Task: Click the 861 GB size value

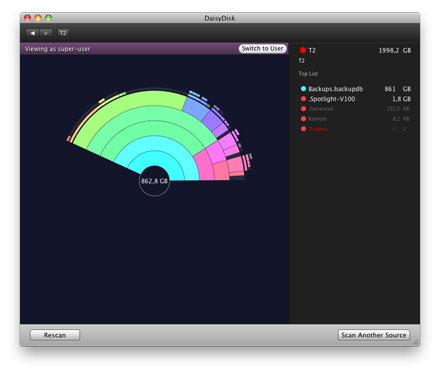Action: (x=398, y=89)
